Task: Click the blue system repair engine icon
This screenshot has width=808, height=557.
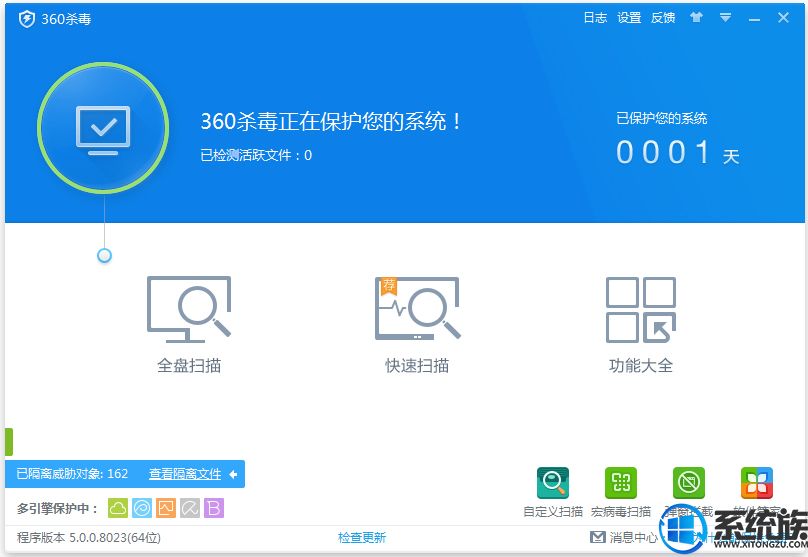Action: pyautogui.click(x=142, y=508)
